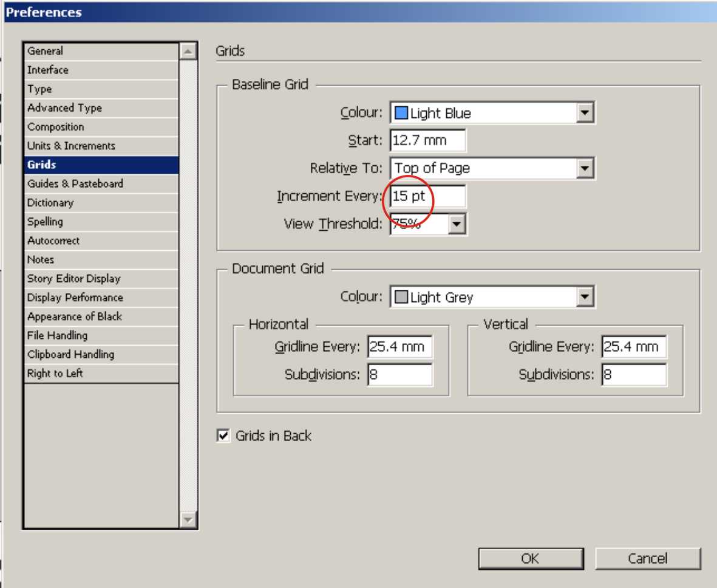Click the category list scroll-down arrow
Image resolution: width=717 pixels, height=588 pixels.
[x=188, y=519]
